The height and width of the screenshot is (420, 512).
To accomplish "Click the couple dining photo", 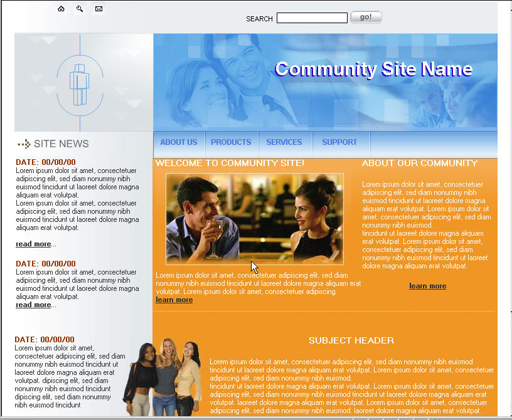I will pos(255,219).
